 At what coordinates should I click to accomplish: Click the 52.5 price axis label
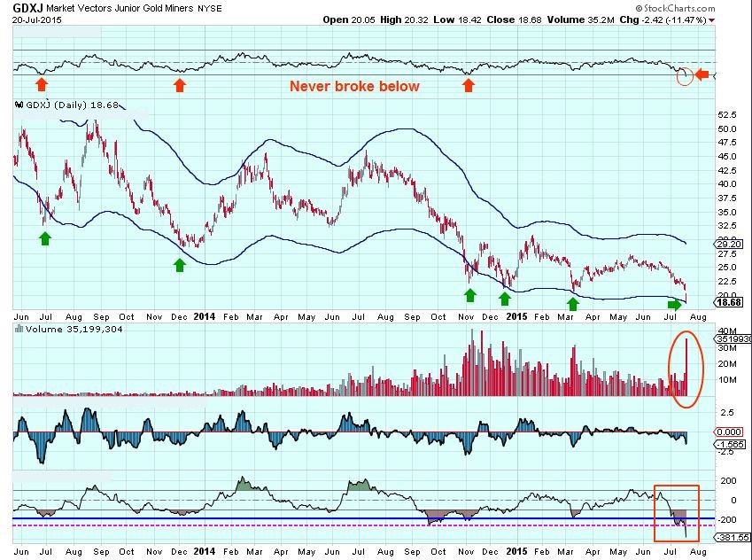[x=727, y=114]
